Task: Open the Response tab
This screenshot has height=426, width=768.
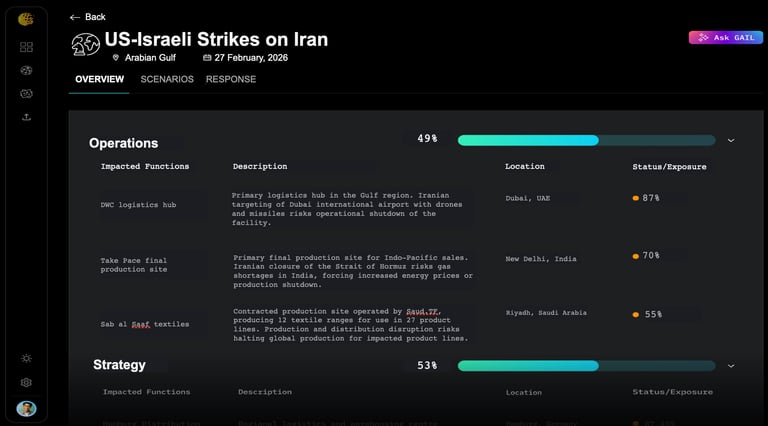Action: point(231,79)
